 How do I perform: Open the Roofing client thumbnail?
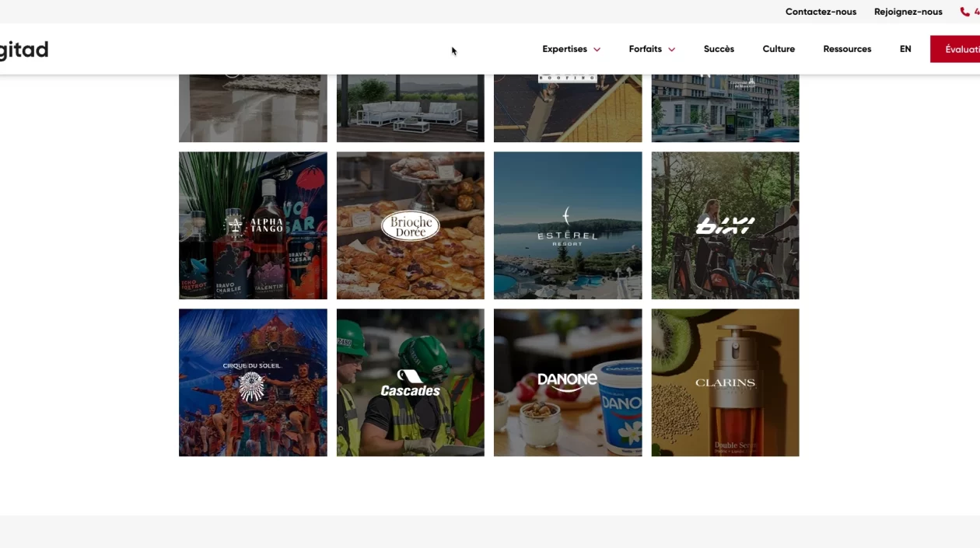click(x=568, y=108)
